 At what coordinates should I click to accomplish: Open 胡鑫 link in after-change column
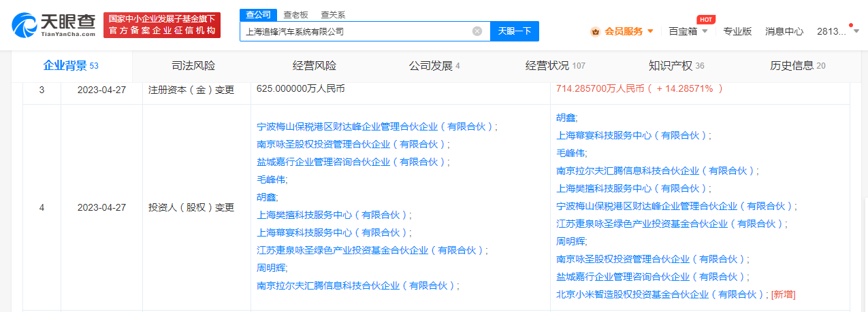(x=565, y=118)
